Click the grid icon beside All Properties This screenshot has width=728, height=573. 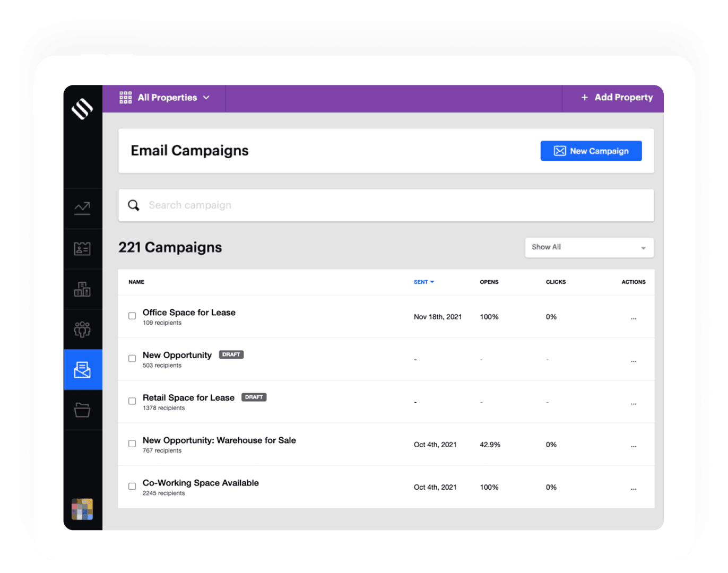coord(126,98)
